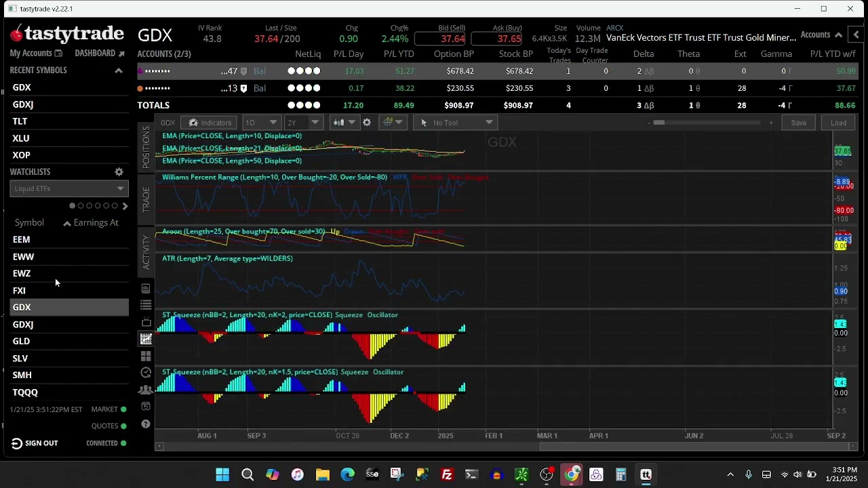Select TQQQ in the watchlist

click(x=69, y=392)
